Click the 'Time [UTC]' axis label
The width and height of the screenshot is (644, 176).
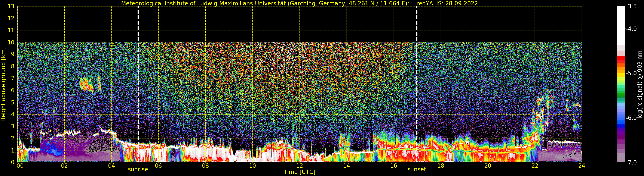pyautogui.click(x=300, y=172)
